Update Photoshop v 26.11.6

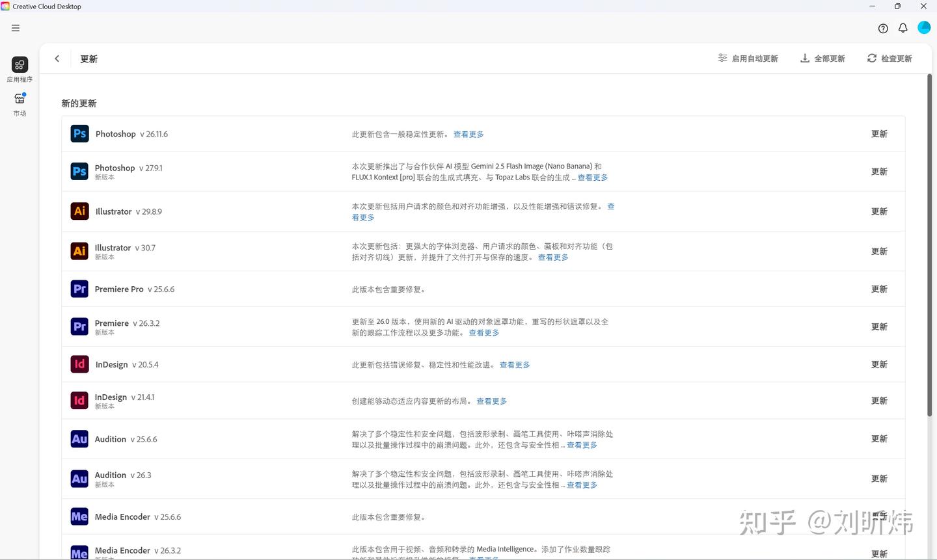point(879,134)
